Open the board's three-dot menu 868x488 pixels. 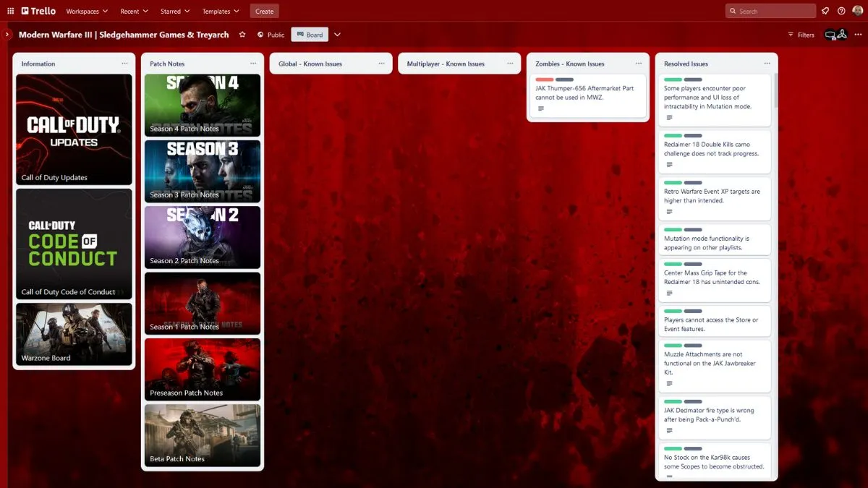tap(858, 34)
